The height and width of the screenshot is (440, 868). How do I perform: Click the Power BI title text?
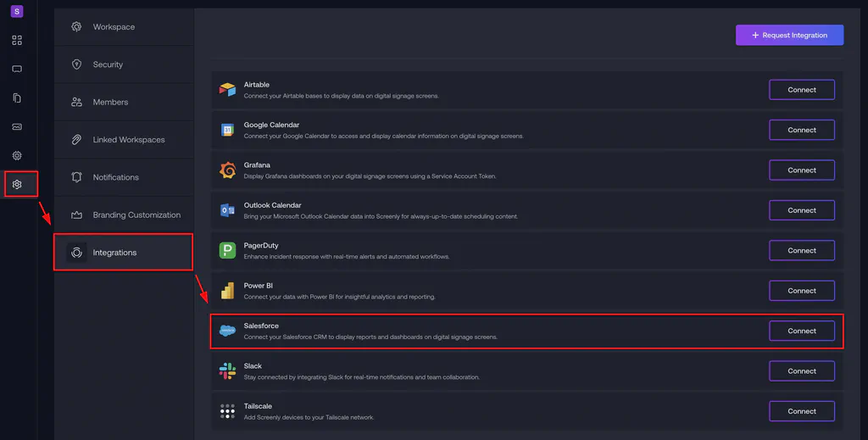coord(258,286)
